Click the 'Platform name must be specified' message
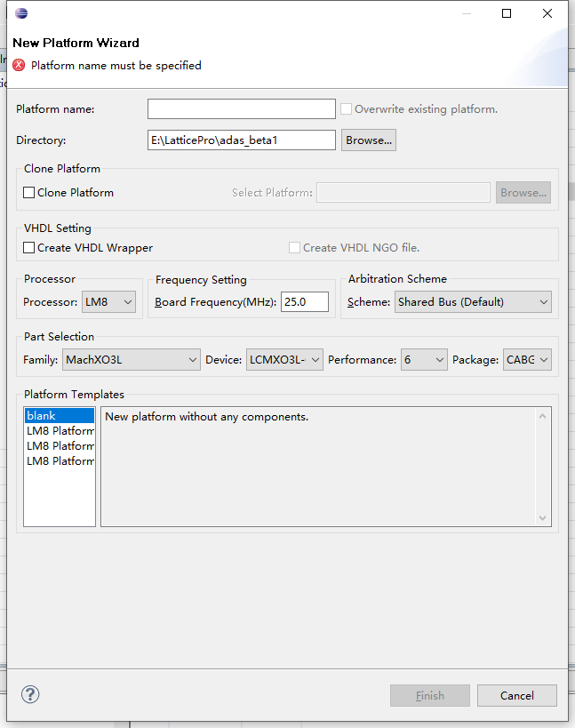 tap(116, 66)
